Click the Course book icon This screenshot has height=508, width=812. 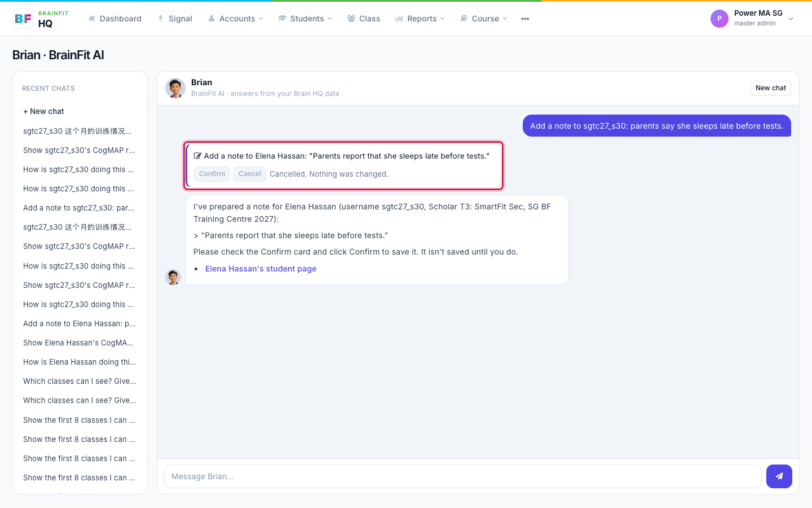click(x=464, y=19)
